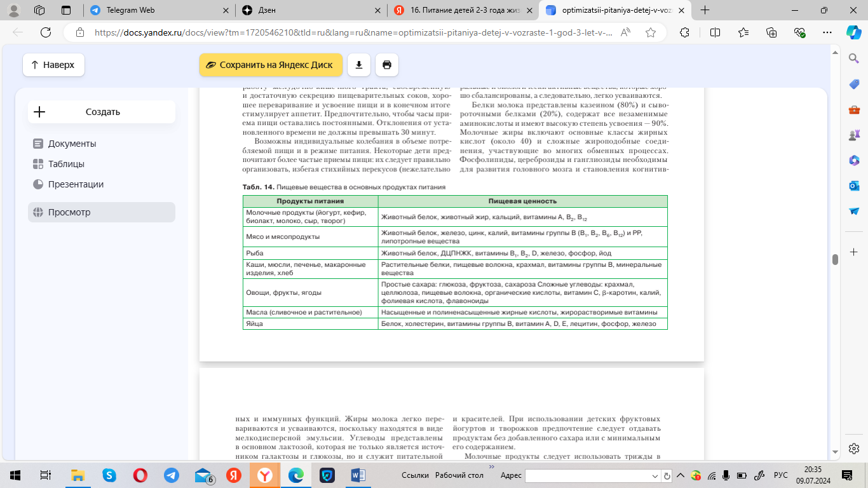This screenshot has height=488, width=868.
Task: Open the Settings and more menu
Action: tap(827, 32)
